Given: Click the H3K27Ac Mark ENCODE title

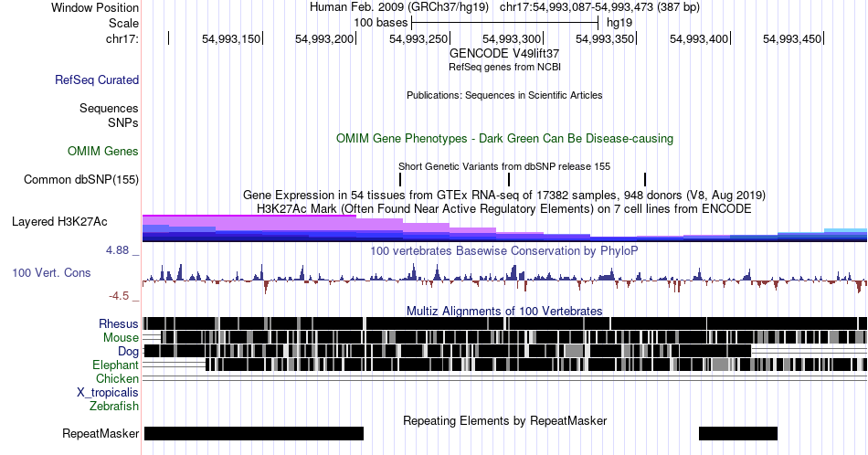Looking at the screenshot, I should (x=504, y=208).
